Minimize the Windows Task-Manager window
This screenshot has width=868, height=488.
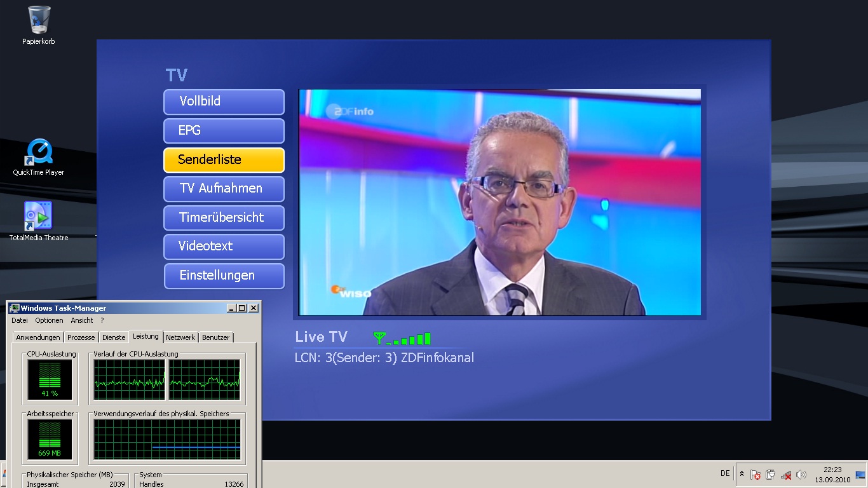(232, 308)
